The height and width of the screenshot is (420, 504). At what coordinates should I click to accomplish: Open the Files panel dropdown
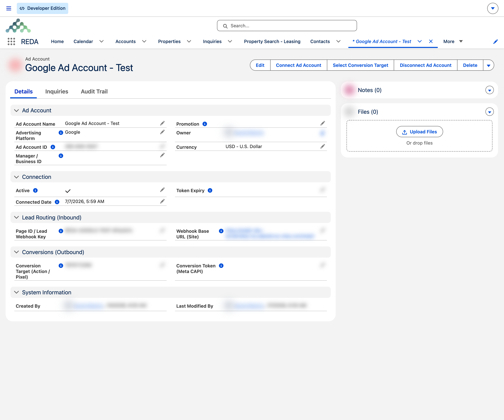coord(489,112)
